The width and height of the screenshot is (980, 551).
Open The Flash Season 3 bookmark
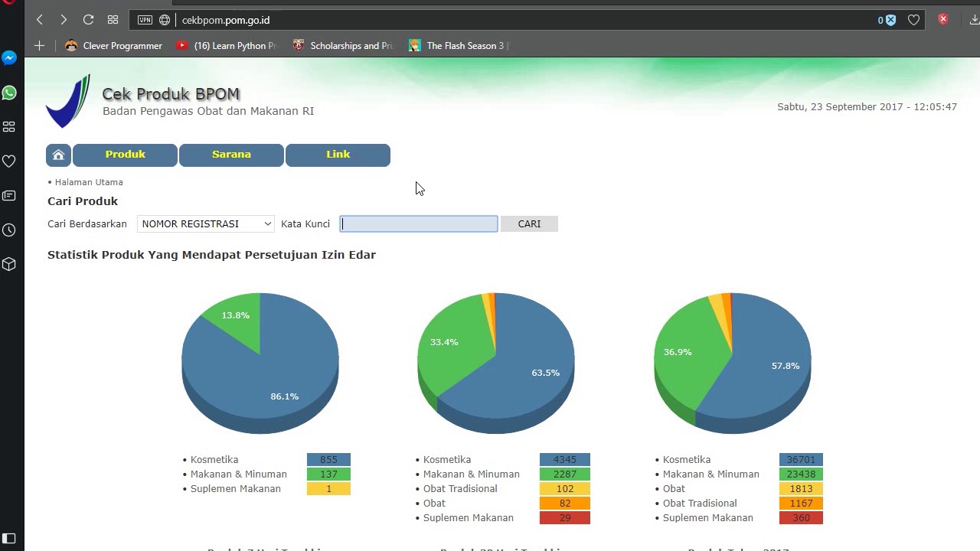[459, 46]
